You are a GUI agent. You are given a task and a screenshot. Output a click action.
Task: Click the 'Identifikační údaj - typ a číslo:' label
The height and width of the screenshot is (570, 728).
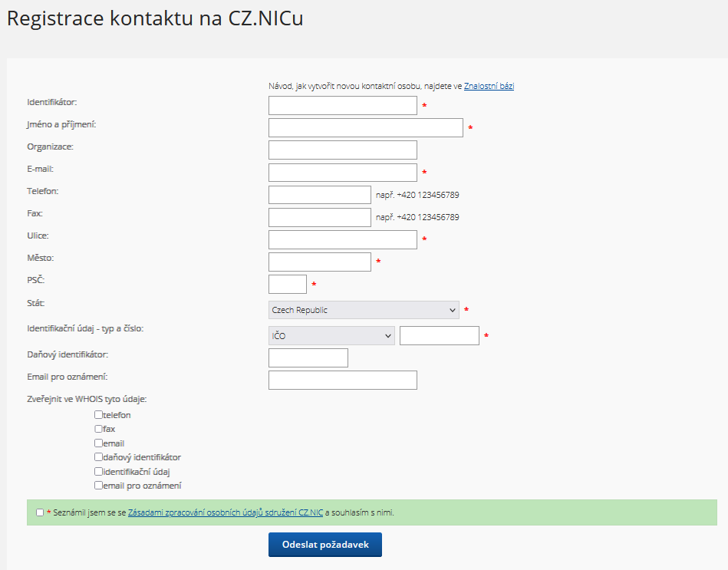tap(85, 328)
